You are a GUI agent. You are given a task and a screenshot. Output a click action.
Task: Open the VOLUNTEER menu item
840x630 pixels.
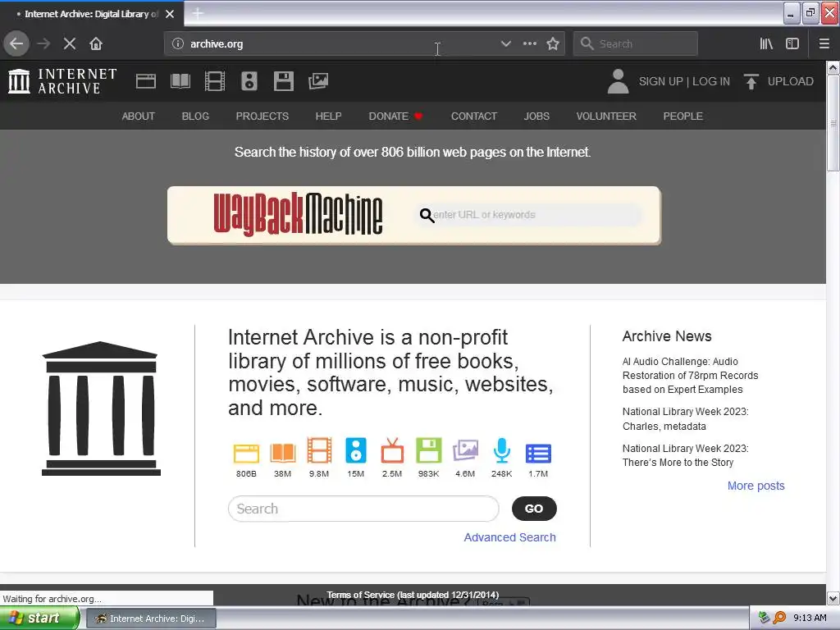tap(606, 116)
